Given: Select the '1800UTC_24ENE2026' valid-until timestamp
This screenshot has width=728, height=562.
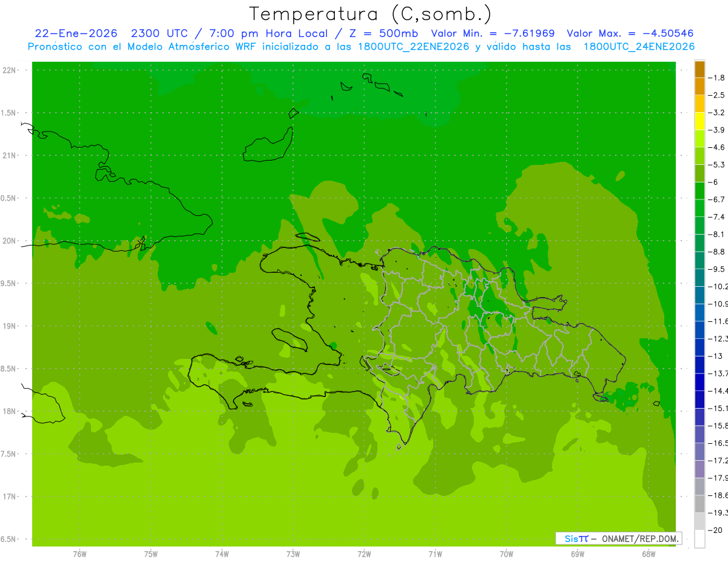Looking at the screenshot, I should (x=639, y=47).
